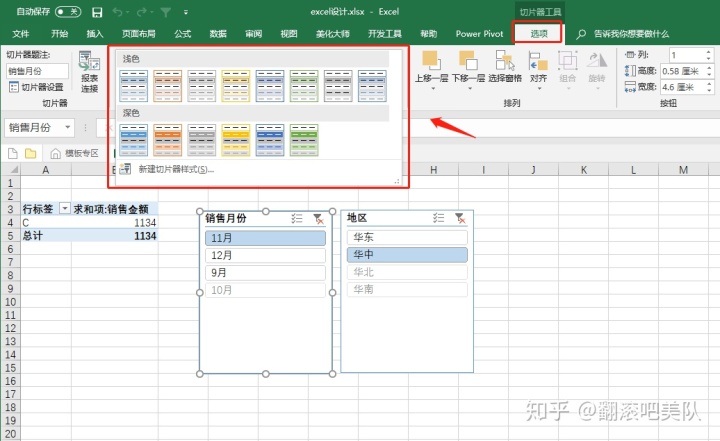The width and height of the screenshot is (720, 441).
Task: Toggle the AutoSave (自动保存) switch
Action: (x=68, y=12)
